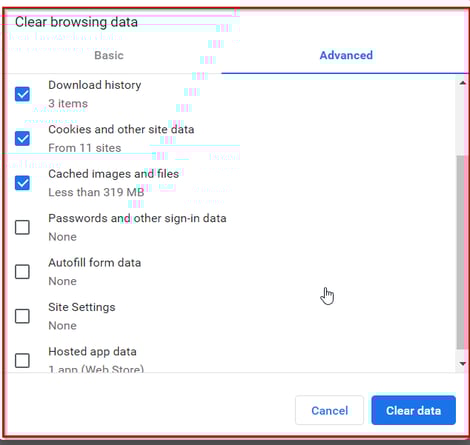Check the Site Settings checkbox
This screenshot has height=445, width=470.
[x=22, y=316]
